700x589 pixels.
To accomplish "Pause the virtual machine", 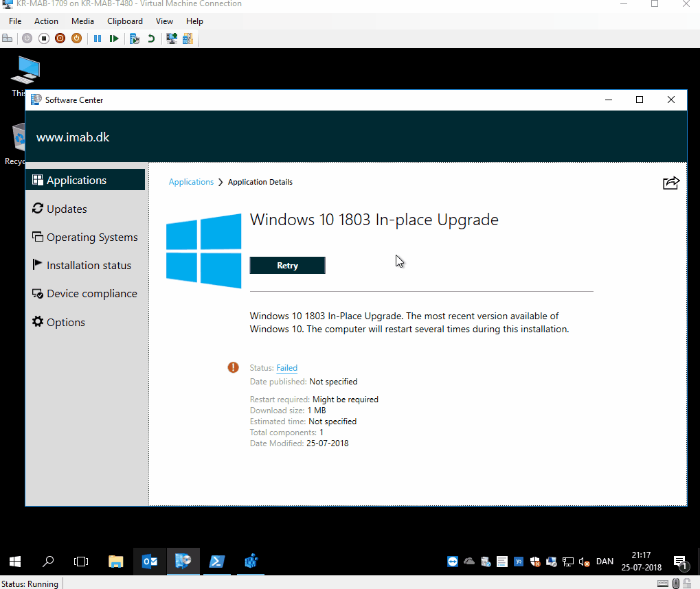I will [98, 38].
